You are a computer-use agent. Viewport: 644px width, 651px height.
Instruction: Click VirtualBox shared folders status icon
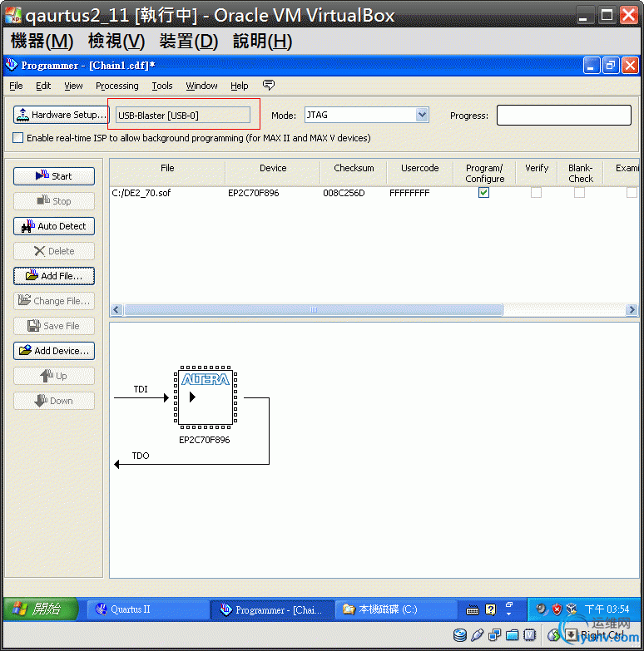(x=512, y=635)
